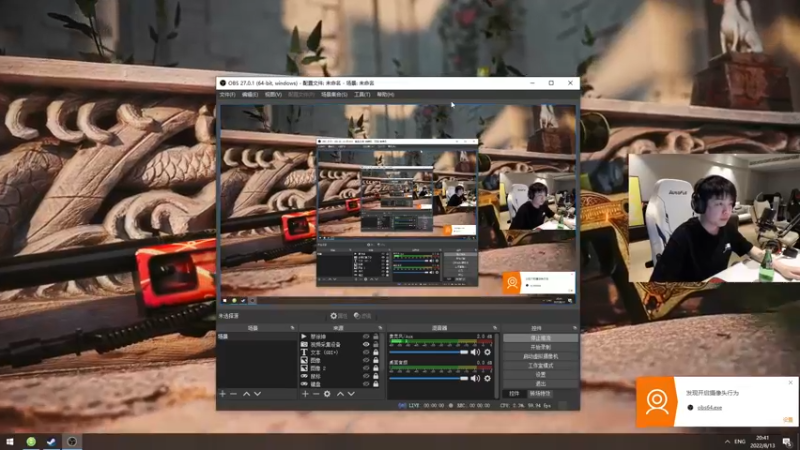Viewport: 800px width, 450px height.
Task: Open 场景集合(S) menu
Action: click(x=334, y=95)
